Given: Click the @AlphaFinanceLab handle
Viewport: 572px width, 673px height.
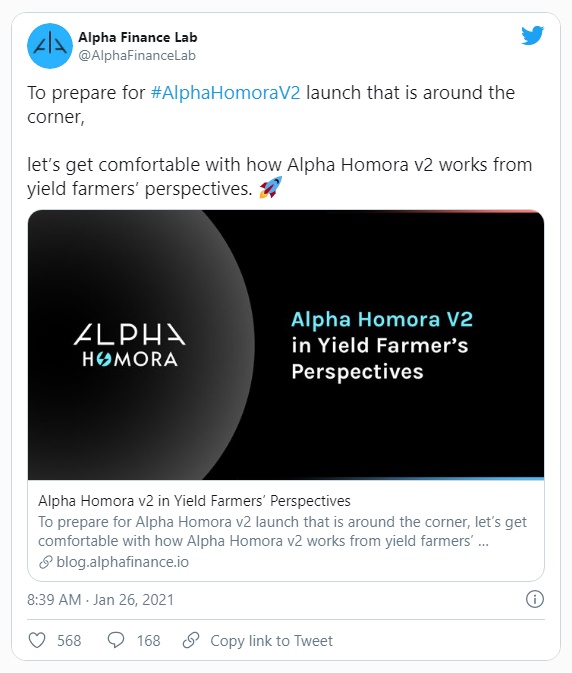Looking at the screenshot, I should pyautogui.click(x=137, y=56).
